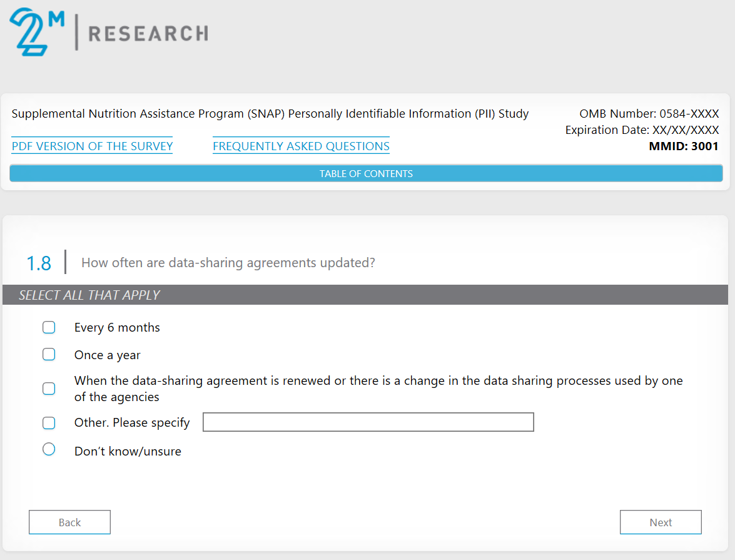Click the 2M logo icon

(36, 31)
